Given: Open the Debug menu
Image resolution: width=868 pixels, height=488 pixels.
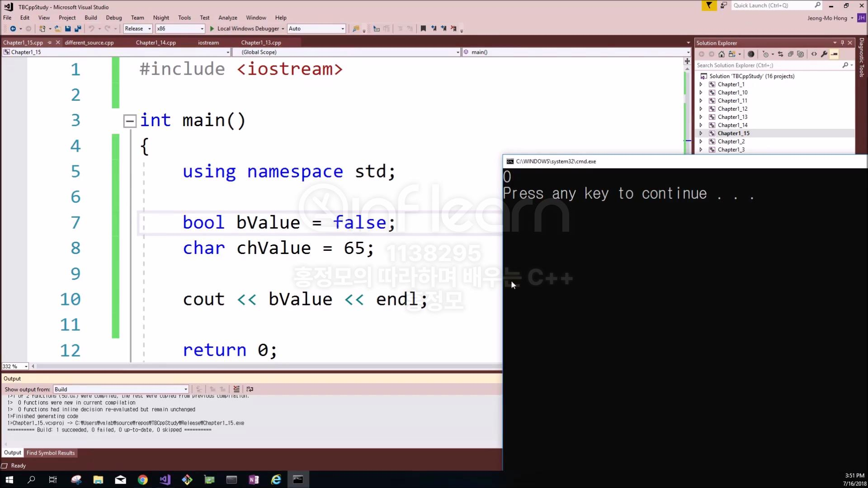Looking at the screenshot, I should click(113, 18).
